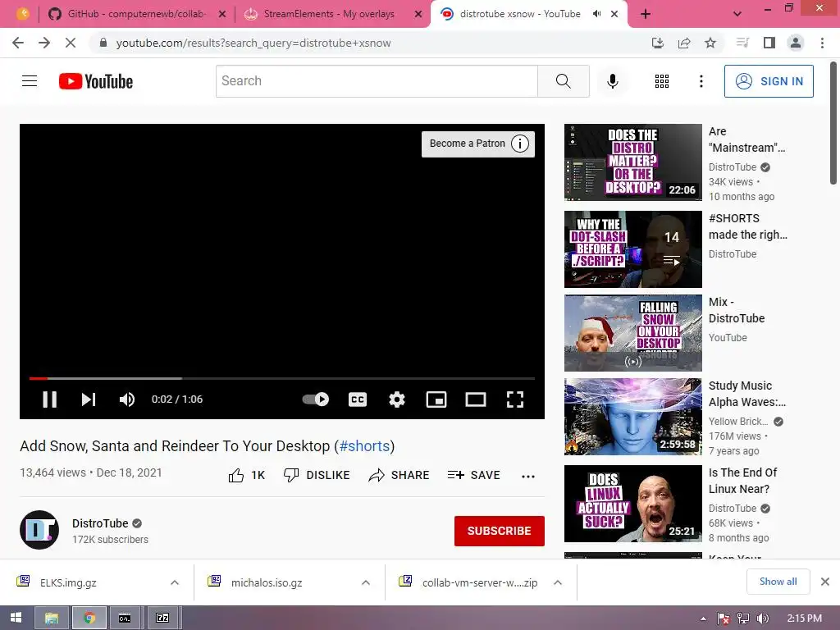The width and height of the screenshot is (840, 630).
Task: Turn on closed captions (CC)
Action: coord(358,399)
